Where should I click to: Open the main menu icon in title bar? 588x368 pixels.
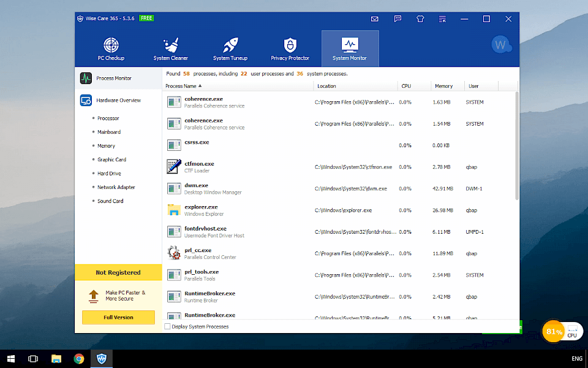(x=442, y=19)
